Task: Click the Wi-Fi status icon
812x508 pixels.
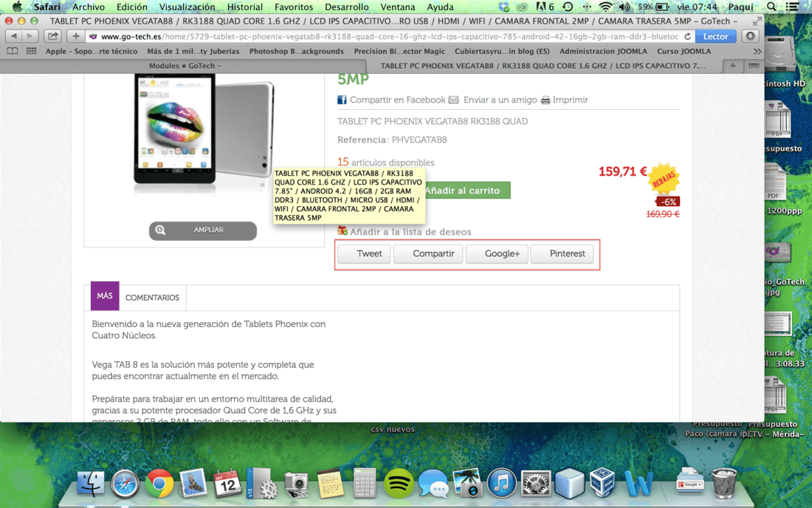Action: [x=605, y=7]
